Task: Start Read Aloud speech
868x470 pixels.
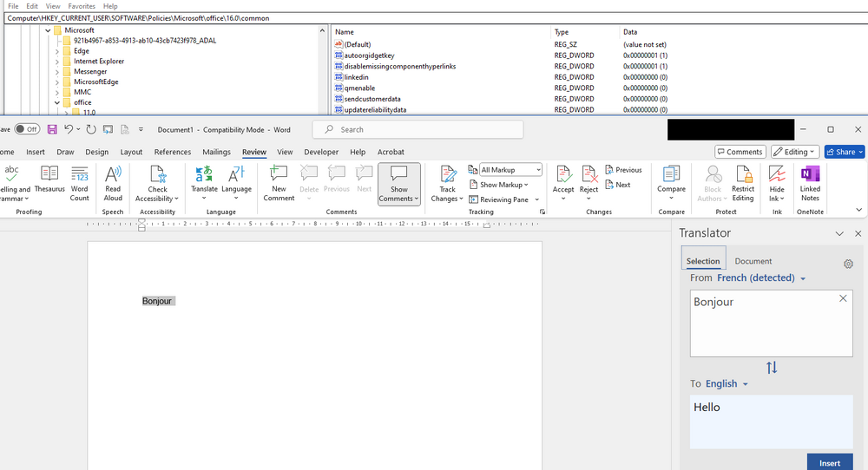Action: (x=113, y=184)
